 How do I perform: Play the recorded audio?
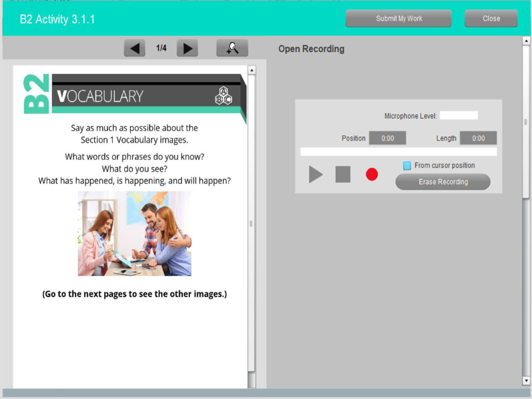(x=315, y=174)
